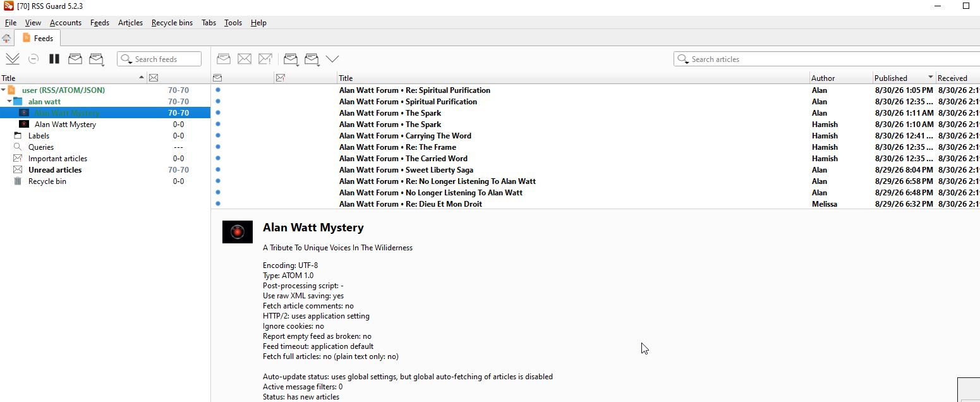
Task: Open the Articles menu
Action: click(x=130, y=22)
